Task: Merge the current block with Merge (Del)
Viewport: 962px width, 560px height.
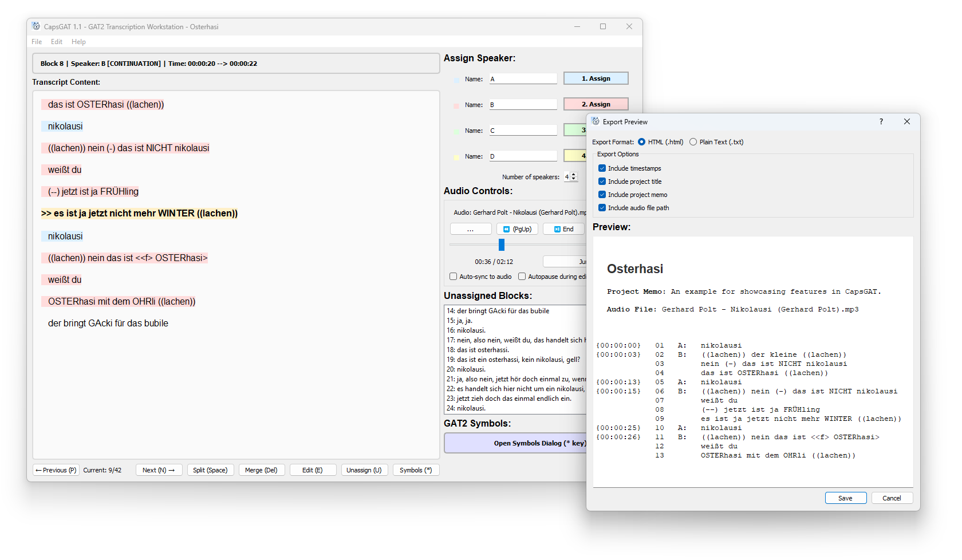Action: (x=261, y=470)
